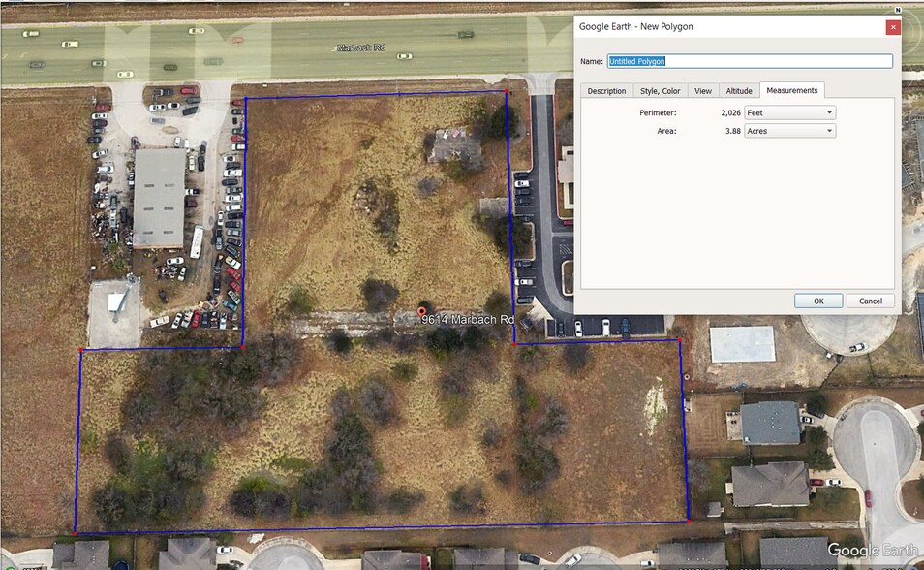Cancel the new polygon dialog
The image size is (924, 570).
coord(869,301)
